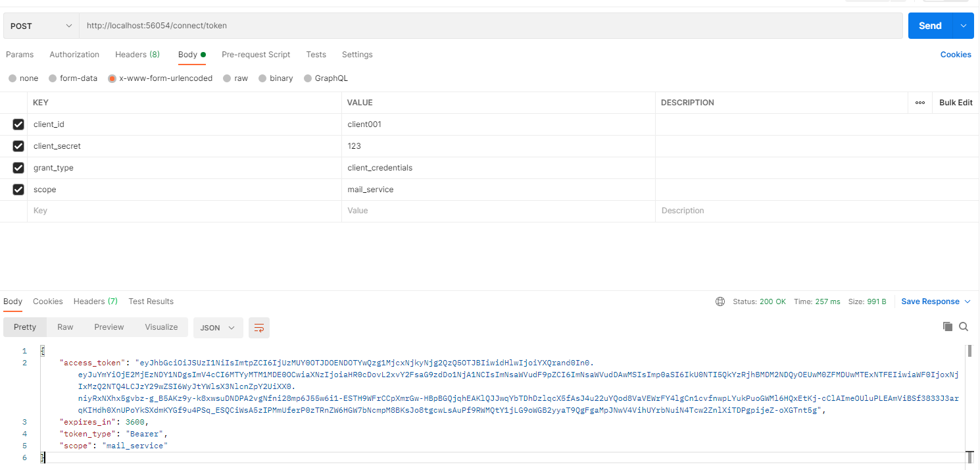Image resolution: width=980 pixels, height=470 pixels.
Task: Click the wrap lines icon in response toolbar
Action: [x=259, y=327]
